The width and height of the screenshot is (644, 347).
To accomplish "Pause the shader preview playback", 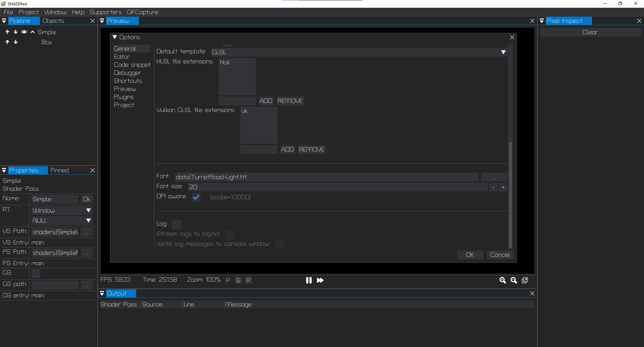I will 309,280.
